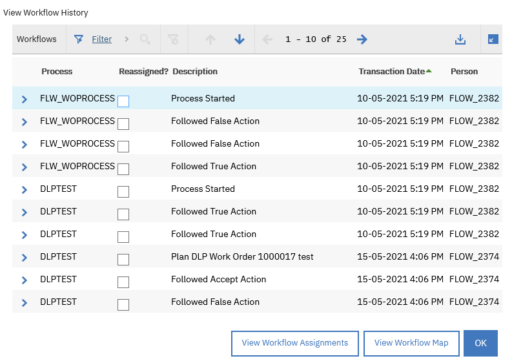Image resolution: width=512 pixels, height=363 pixels.
Task: Click the collapse table icon
Action: coord(493,39)
